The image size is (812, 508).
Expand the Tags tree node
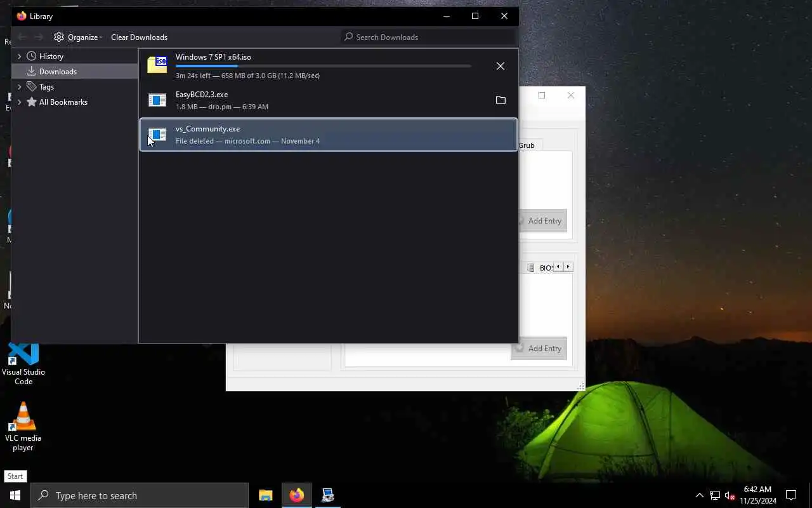click(x=19, y=86)
